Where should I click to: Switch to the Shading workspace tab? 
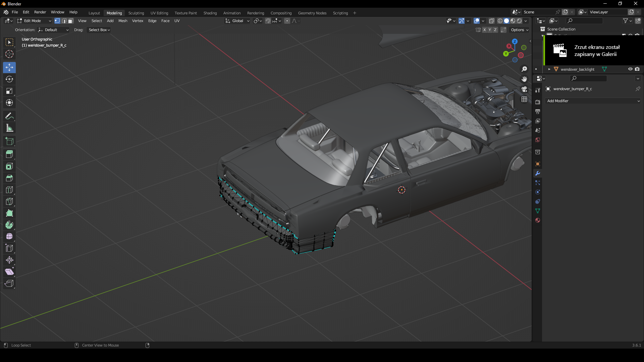(x=210, y=13)
